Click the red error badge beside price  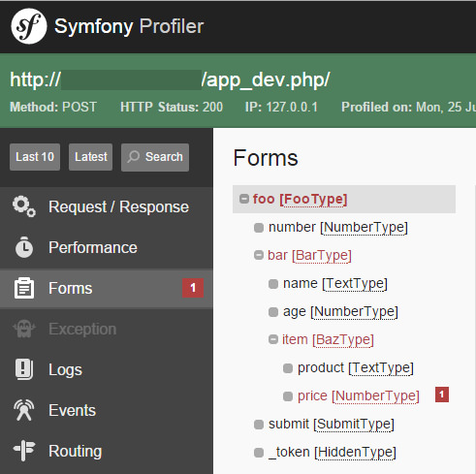click(442, 395)
